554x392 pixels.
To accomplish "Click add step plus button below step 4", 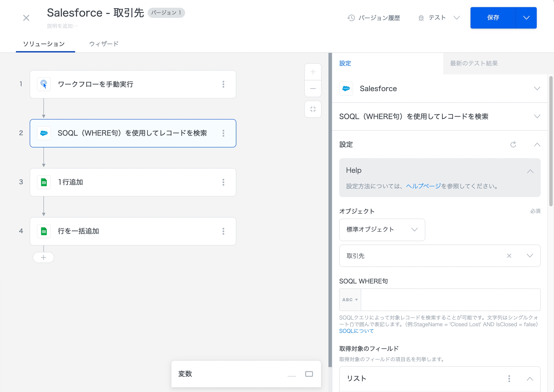I will click(44, 257).
